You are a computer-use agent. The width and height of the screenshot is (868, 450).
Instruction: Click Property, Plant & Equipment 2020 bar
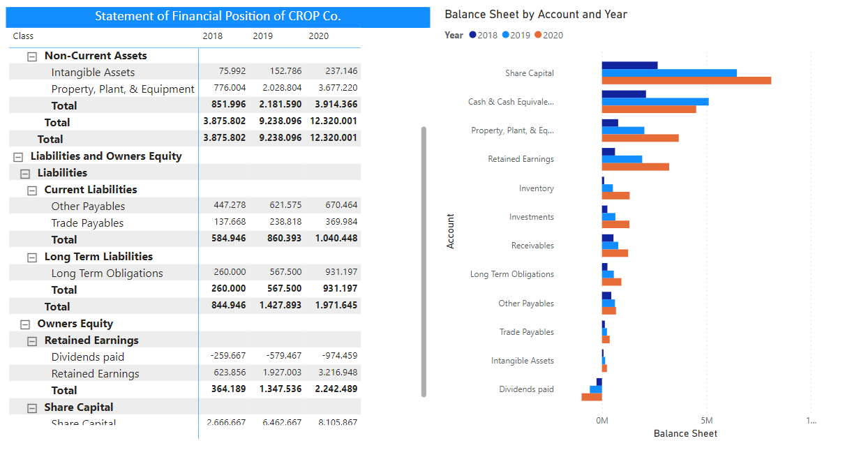pos(641,137)
